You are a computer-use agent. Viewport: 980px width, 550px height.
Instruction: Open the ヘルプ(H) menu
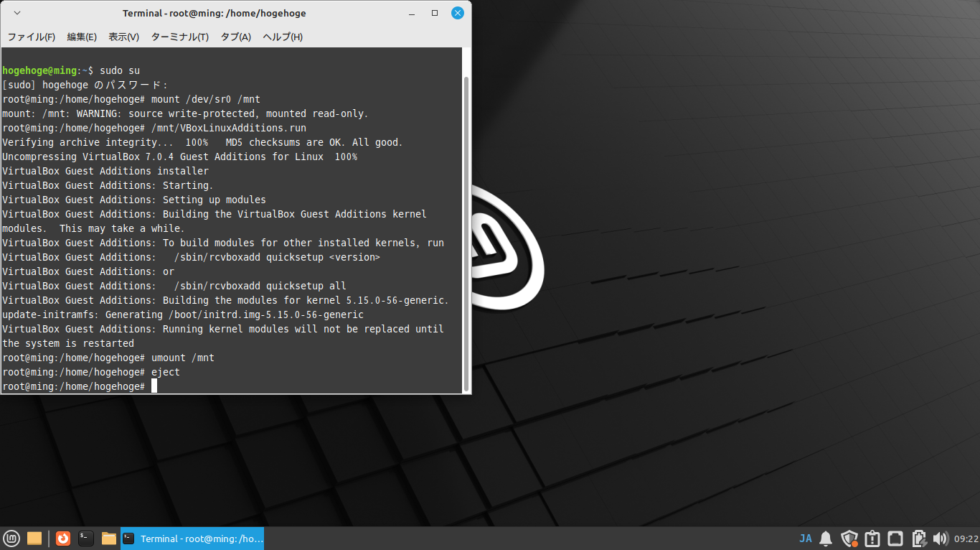tap(283, 37)
